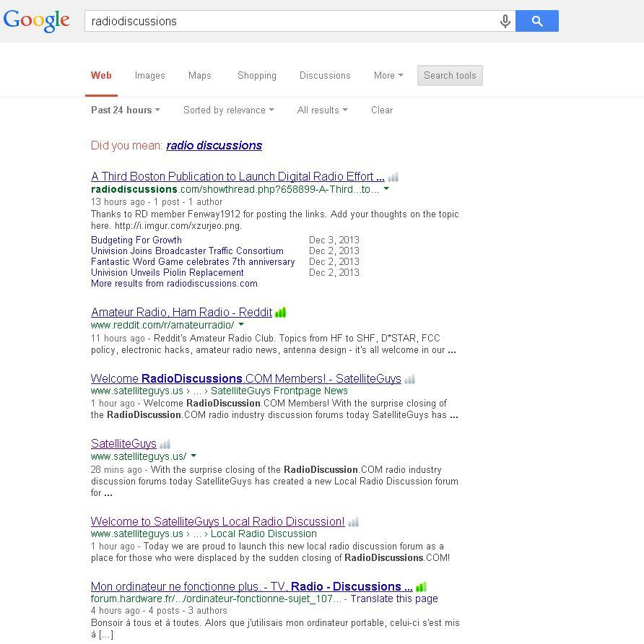Viewport: 644px width, 644px height.
Task: Click Translate this page link
Action: click(x=394, y=599)
